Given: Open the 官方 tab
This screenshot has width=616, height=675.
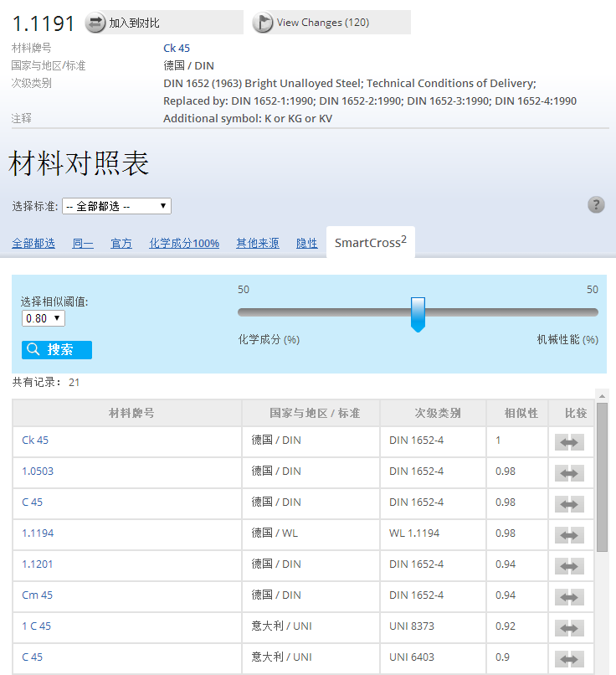Looking at the screenshot, I should (121, 244).
